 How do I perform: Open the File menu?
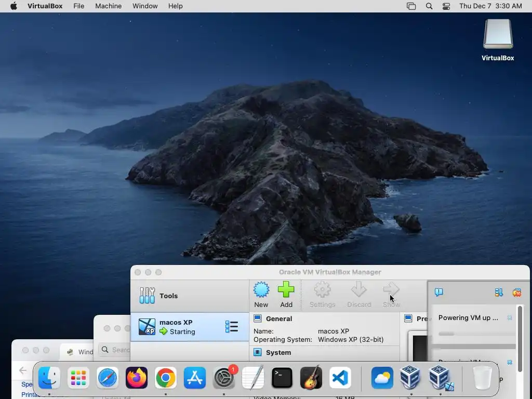pos(79,6)
